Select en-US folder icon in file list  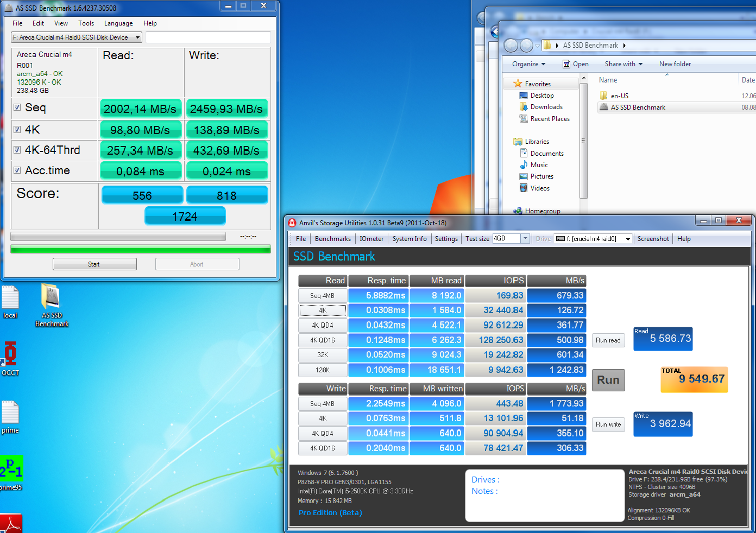[603, 96]
